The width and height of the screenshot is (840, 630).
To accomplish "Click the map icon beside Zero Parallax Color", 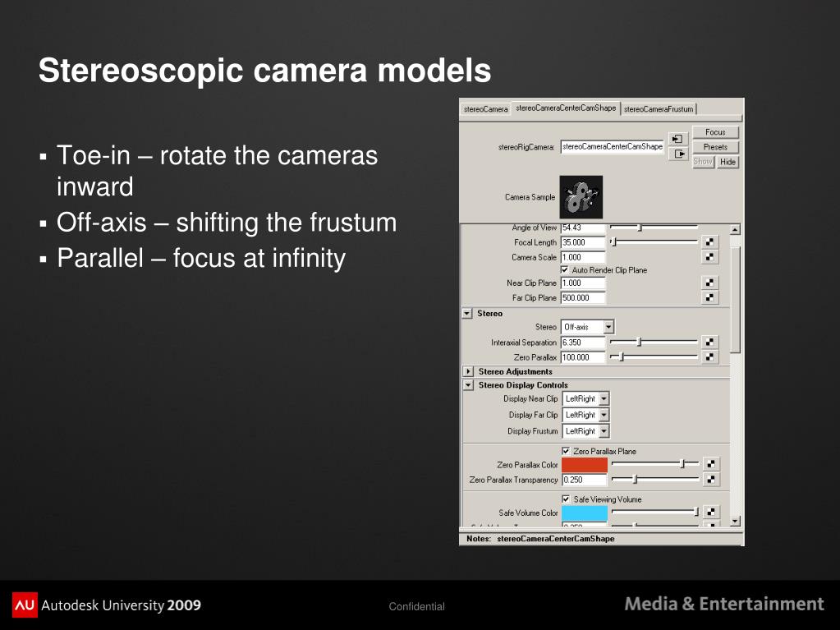I will click(x=711, y=464).
